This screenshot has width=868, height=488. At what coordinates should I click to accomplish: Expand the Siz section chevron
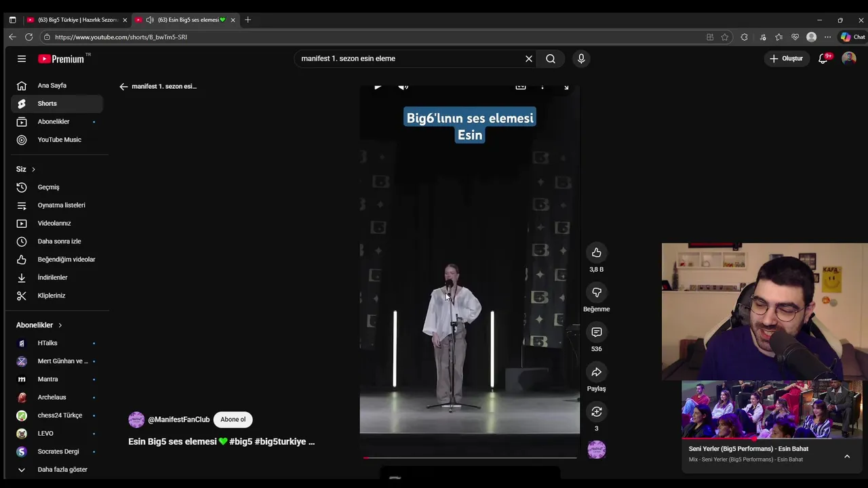[33, 169]
